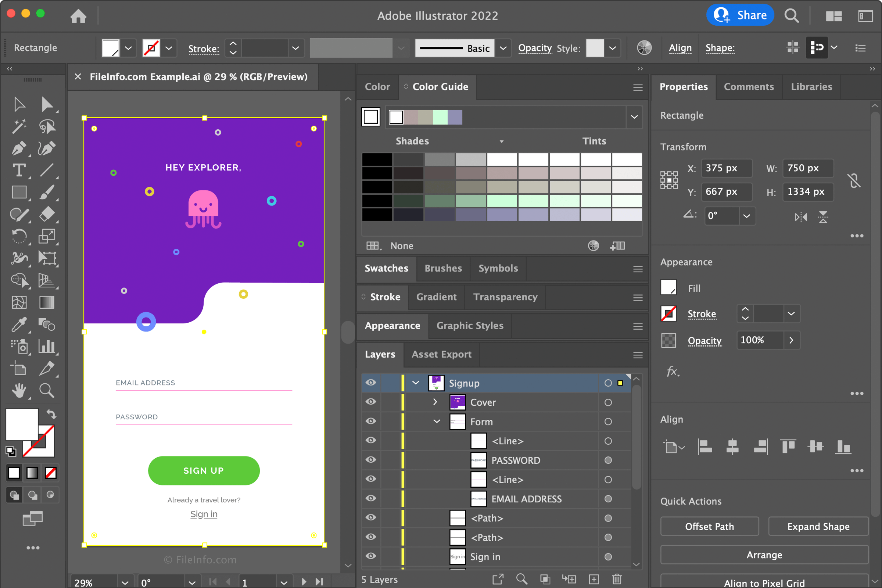This screenshot has width=882, height=588.
Task: Toggle visibility of Cover layer
Action: 371,402
